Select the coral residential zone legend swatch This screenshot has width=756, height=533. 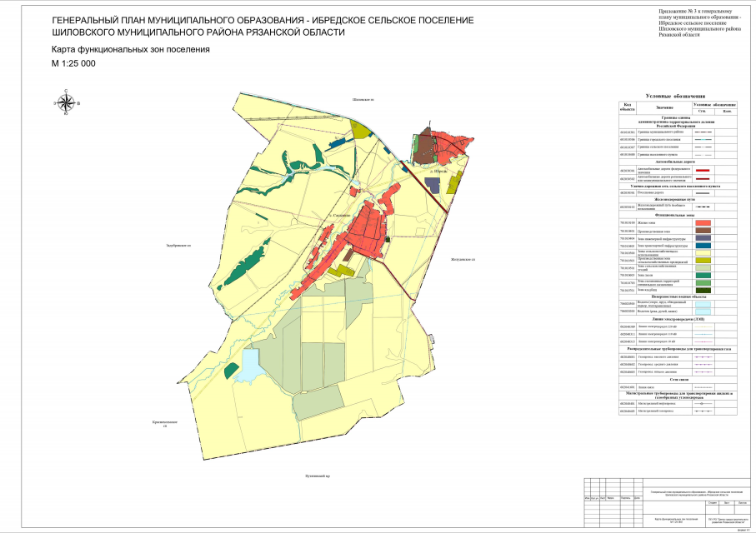702,223
